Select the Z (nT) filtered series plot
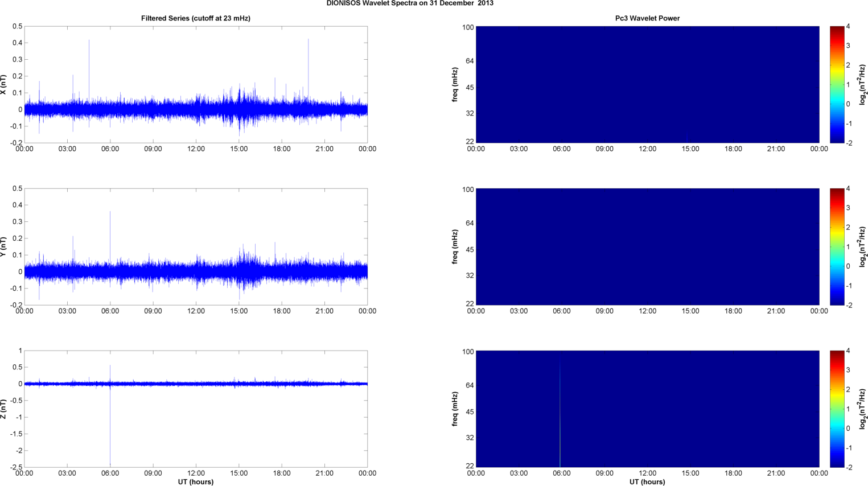The image size is (868, 486). coord(196,409)
